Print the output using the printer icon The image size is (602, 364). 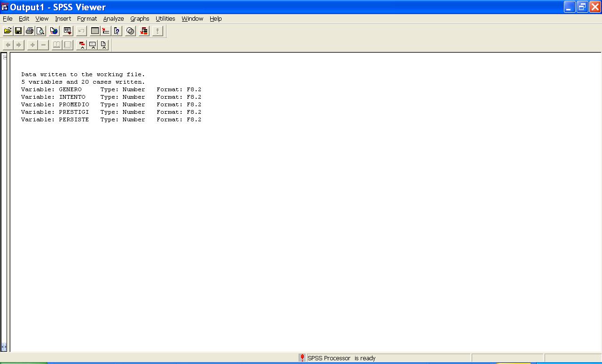coord(30,31)
